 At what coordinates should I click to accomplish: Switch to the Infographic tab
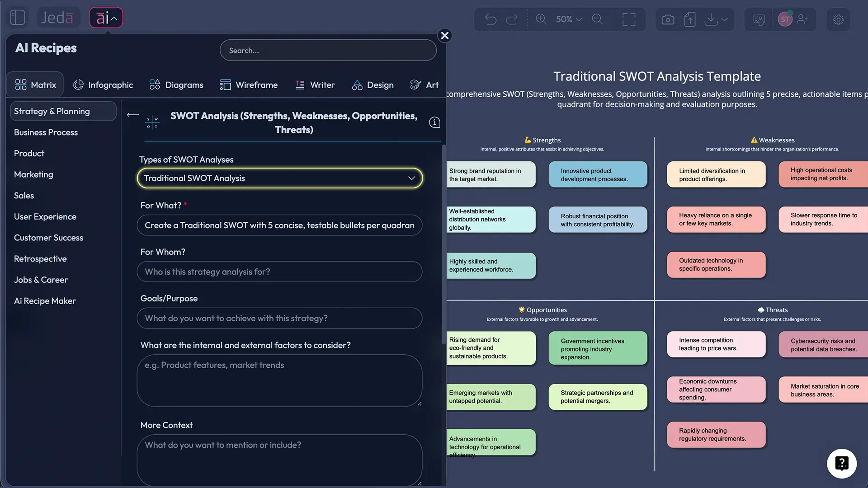(103, 84)
